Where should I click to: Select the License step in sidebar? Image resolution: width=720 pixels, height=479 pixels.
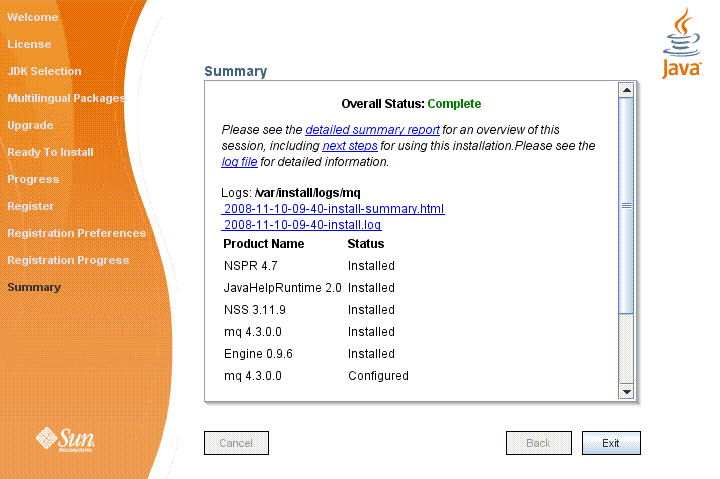pos(29,45)
